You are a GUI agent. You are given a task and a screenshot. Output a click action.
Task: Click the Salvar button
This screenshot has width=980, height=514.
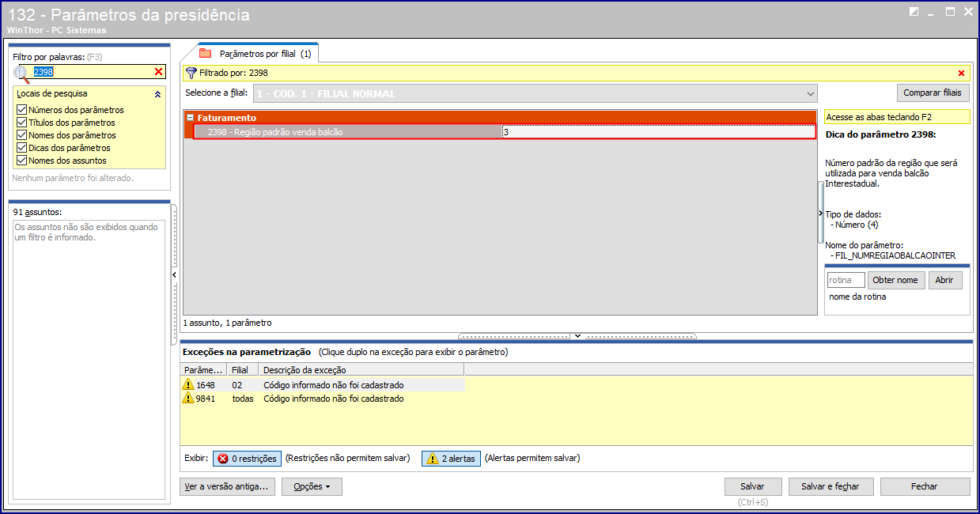(x=752, y=486)
